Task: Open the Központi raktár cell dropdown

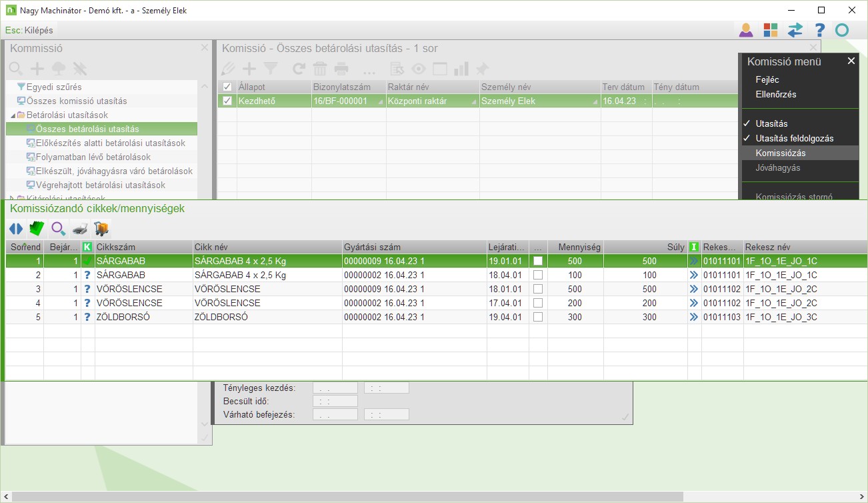Action: (474, 101)
